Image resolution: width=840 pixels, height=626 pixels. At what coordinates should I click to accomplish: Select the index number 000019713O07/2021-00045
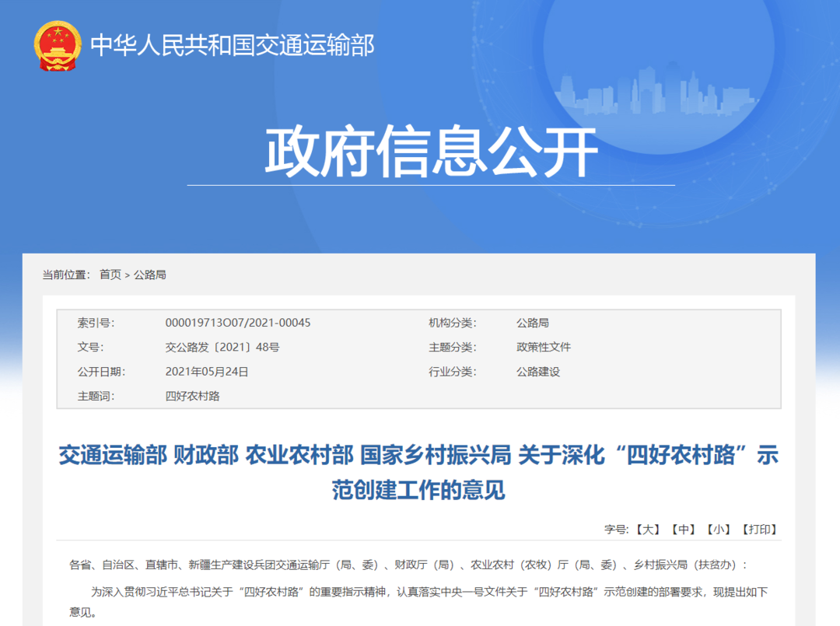tap(237, 323)
